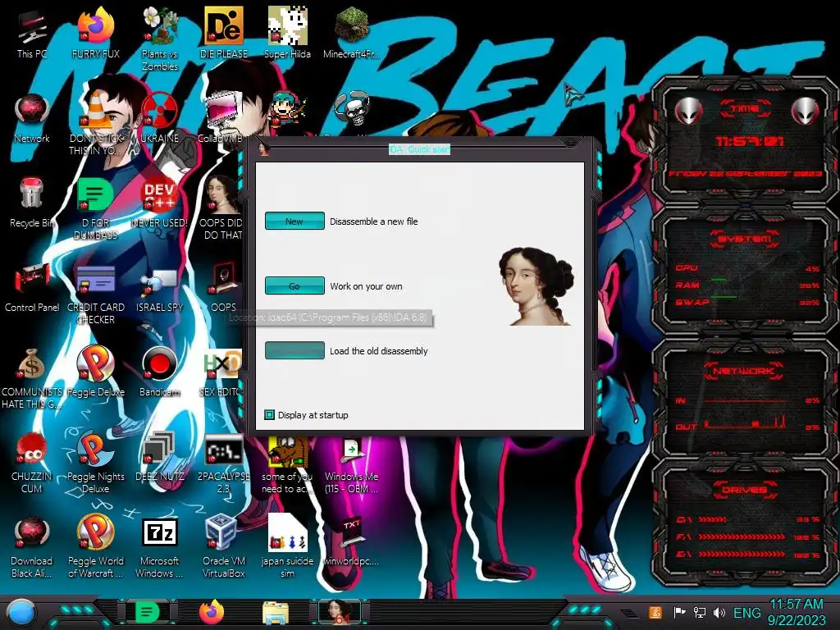840x630 pixels.
Task: Click the Start orb on the taskbar
Action: (22, 612)
